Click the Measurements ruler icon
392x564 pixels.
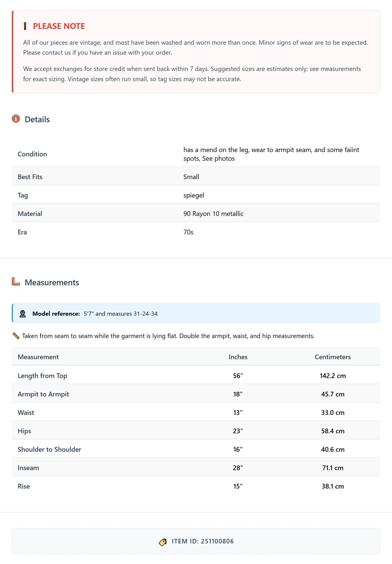click(16, 282)
